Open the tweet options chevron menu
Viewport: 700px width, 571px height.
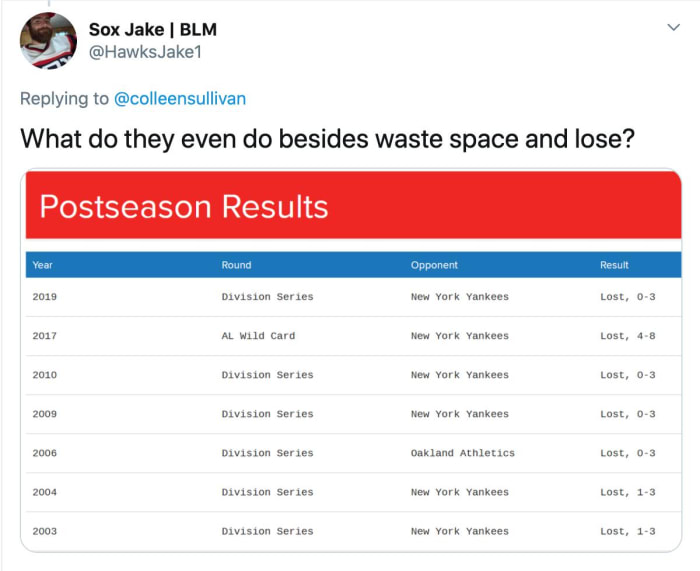673,27
